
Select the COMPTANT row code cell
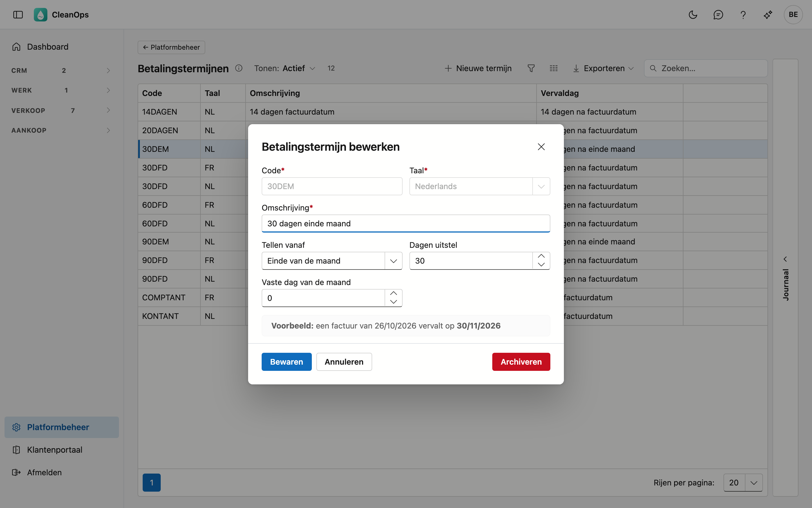click(x=169, y=297)
